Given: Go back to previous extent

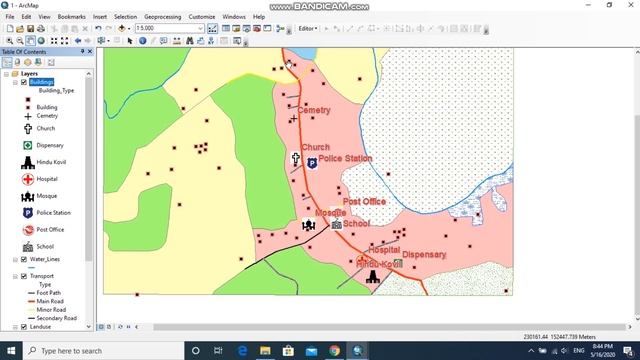Looking at the screenshot, I should pos(78,41).
